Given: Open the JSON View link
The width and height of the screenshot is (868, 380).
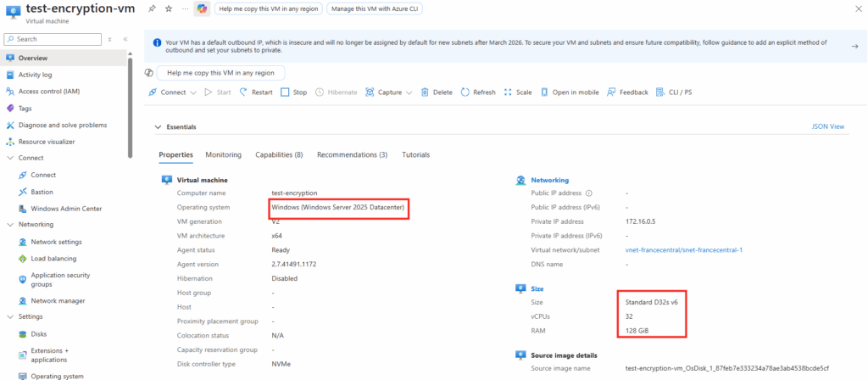Looking at the screenshot, I should pyautogui.click(x=827, y=126).
